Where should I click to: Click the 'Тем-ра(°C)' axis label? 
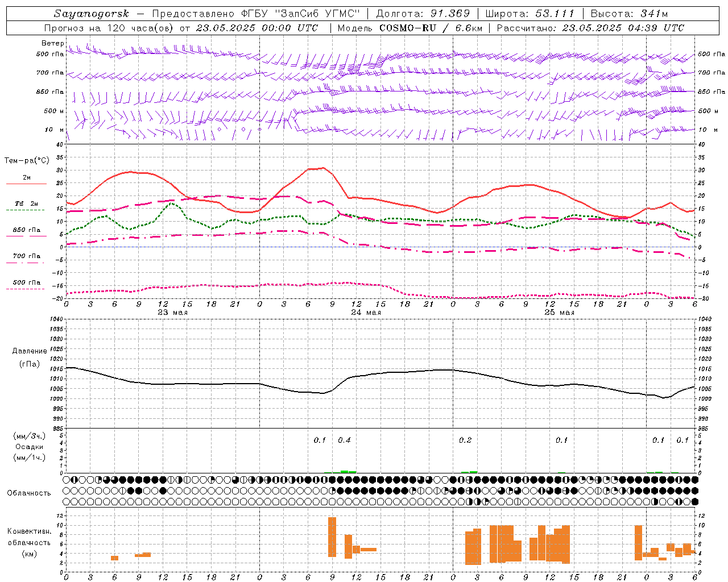[27, 161]
